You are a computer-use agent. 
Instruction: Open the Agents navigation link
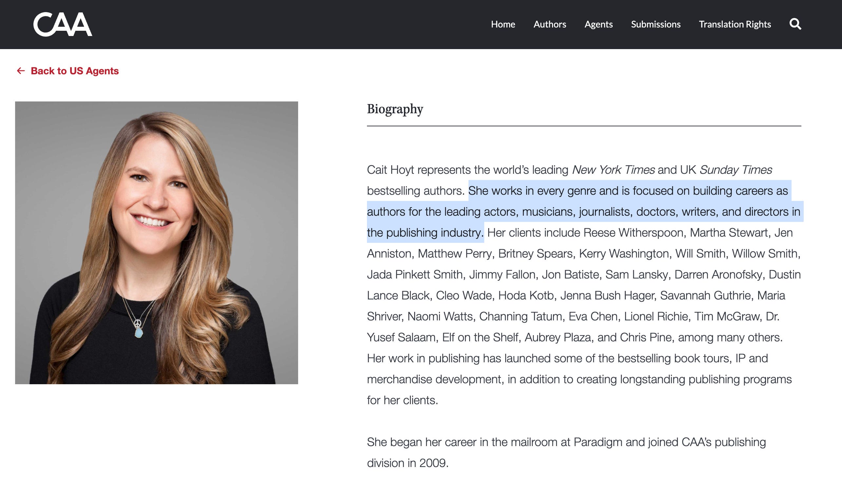tap(598, 24)
